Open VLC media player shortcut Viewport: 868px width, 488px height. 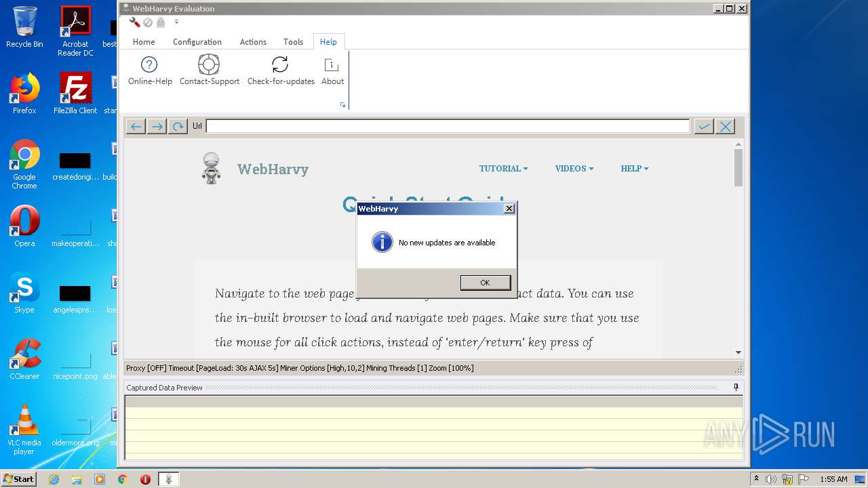[x=24, y=430]
